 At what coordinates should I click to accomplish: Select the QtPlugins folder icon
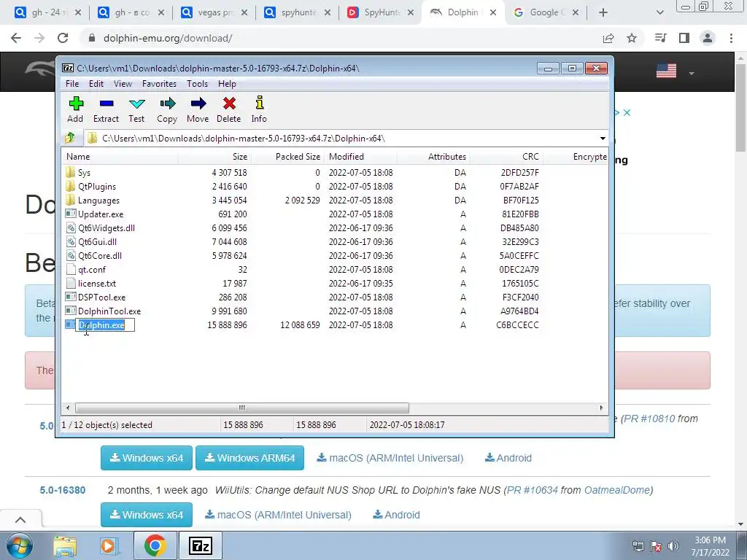[x=71, y=186]
